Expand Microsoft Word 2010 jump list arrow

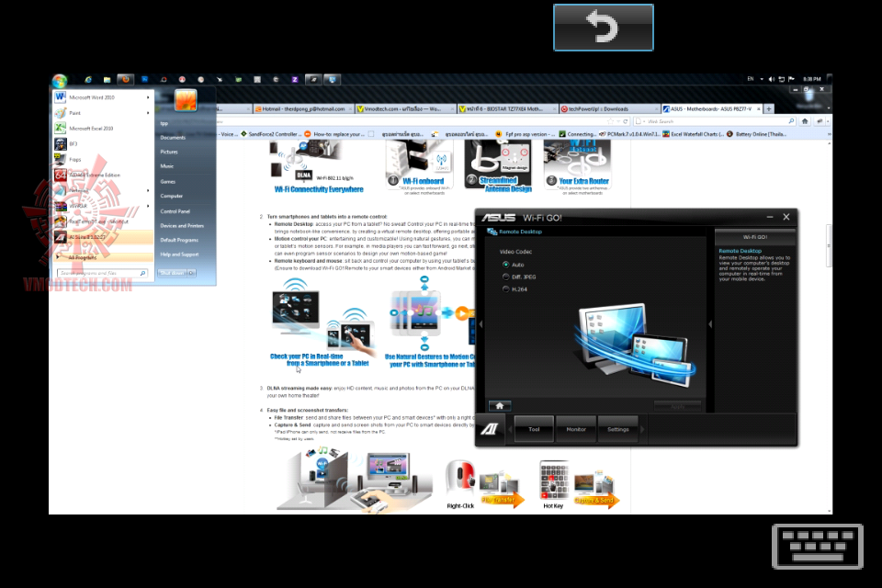coord(149,97)
